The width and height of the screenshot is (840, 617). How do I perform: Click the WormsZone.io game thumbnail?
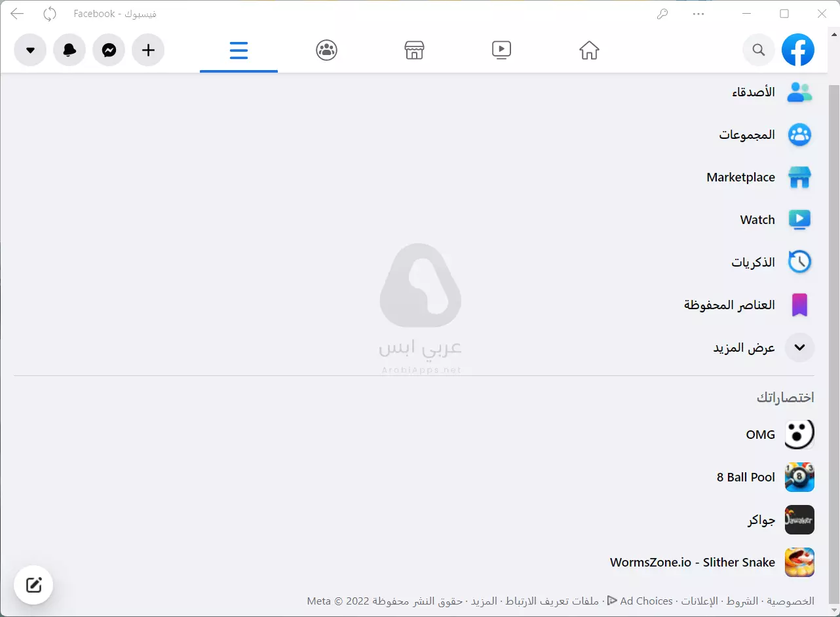pyautogui.click(x=799, y=562)
